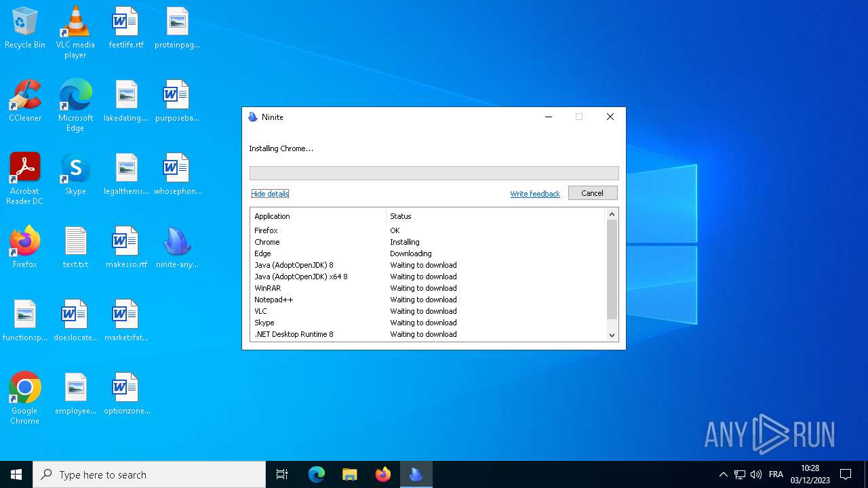Click the Ninite taskbar button

[x=416, y=474]
